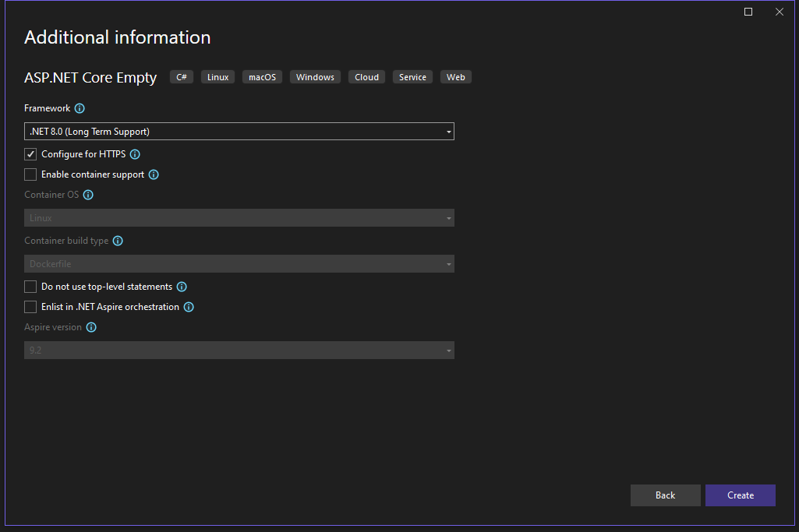Click the Enable container support label
The height and width of the screenshot is (532, 799).
(93, 174)
